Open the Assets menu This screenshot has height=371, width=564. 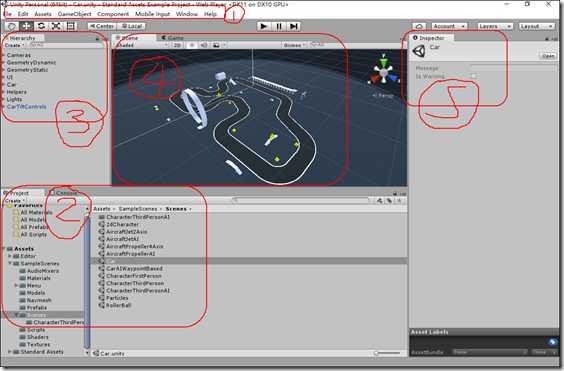43,14
